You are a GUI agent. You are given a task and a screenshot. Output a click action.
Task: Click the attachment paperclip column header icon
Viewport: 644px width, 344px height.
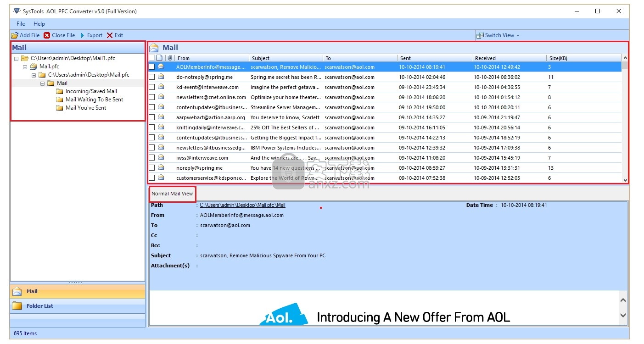tap(169, 58)
